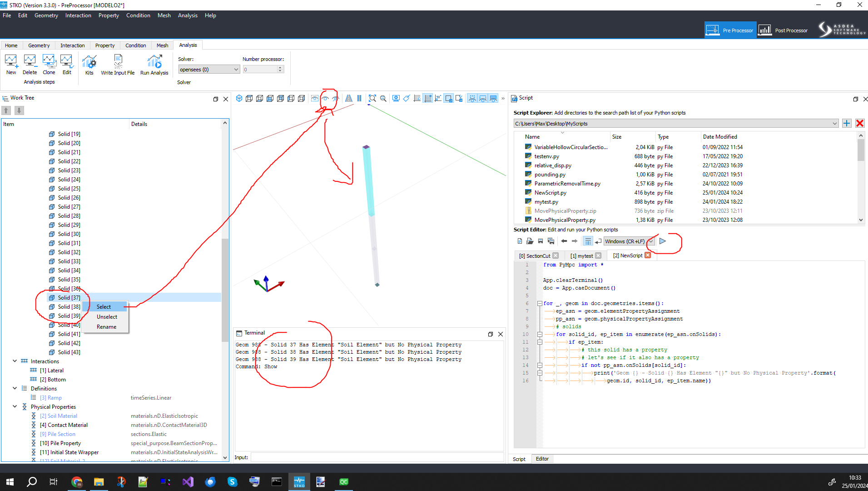Click the Pre Processor button
This screenshot has height=491, width=868.
pos(730,30)
